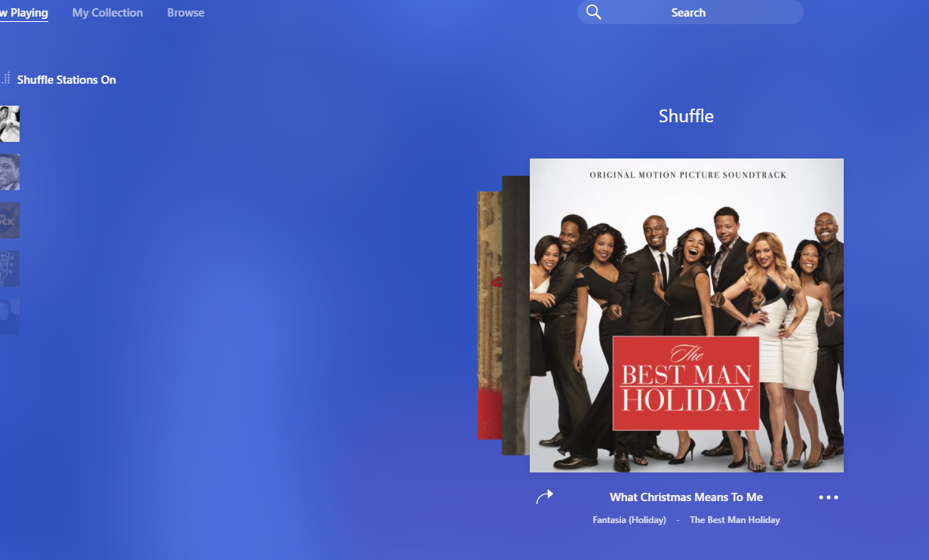Open The Best Man Holiday album link
Screen dimensions: 929x560
734,520
